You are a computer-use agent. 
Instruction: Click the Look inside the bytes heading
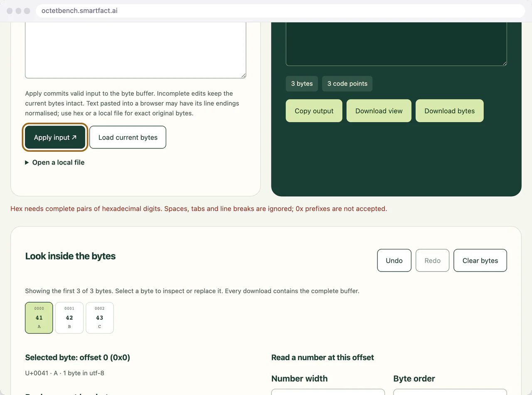[70, 256]
